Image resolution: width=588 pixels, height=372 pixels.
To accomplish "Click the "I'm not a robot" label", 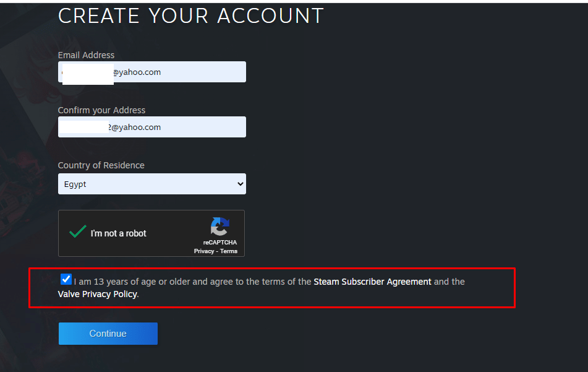I will pos(119,233).
